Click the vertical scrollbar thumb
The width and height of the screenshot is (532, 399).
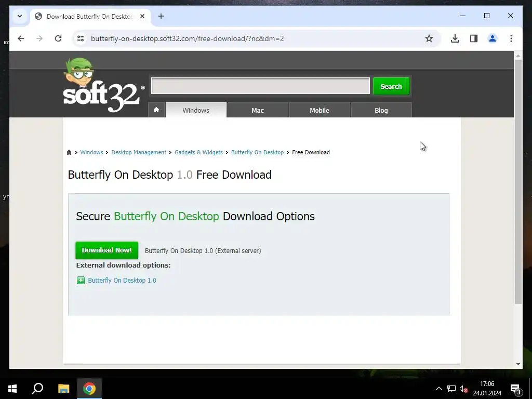[518, 181]
